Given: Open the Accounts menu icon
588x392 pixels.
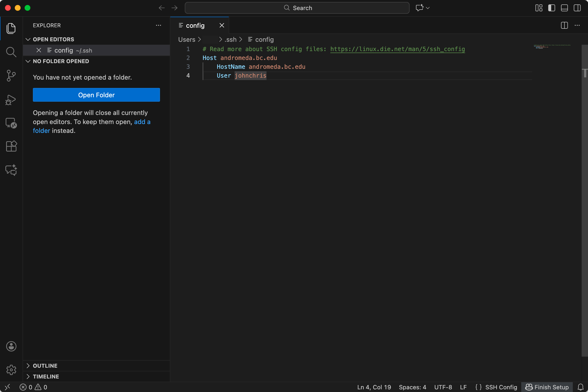Looking at the screenshot, I should click(11, 346).
